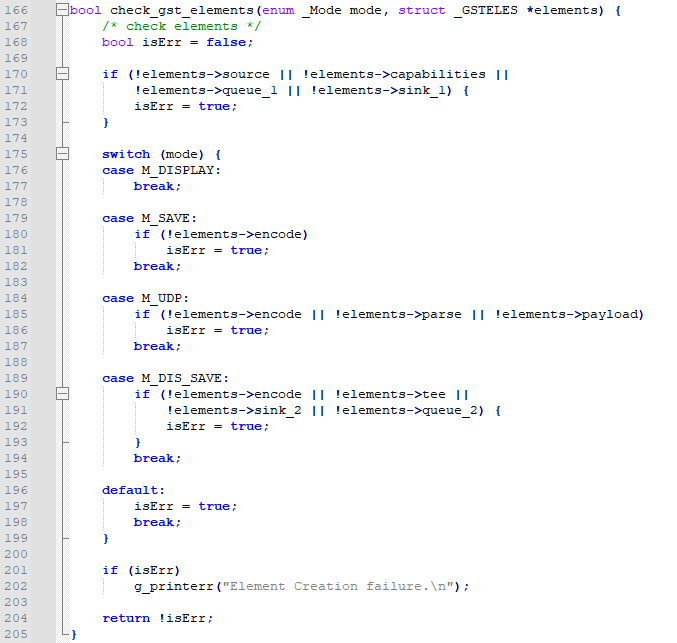This screenshot has width=677, height=643.
Task: Click '!elements->sink_2' on line 191
Action: pos(234,410)
